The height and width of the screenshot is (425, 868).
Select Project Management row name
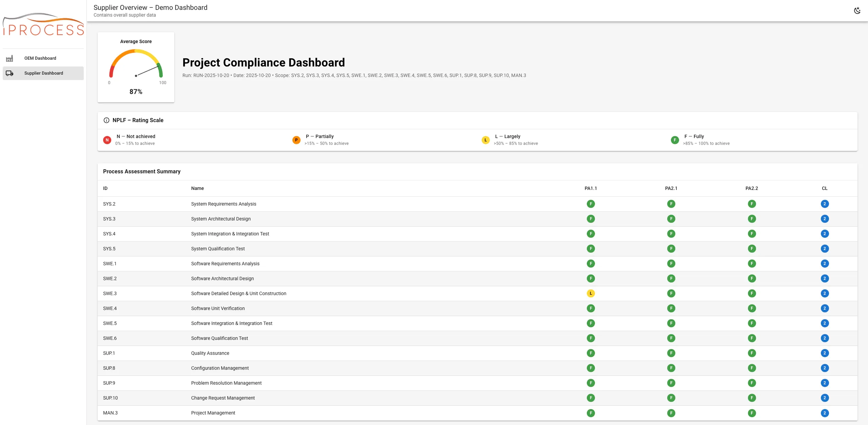pos(213,413)
